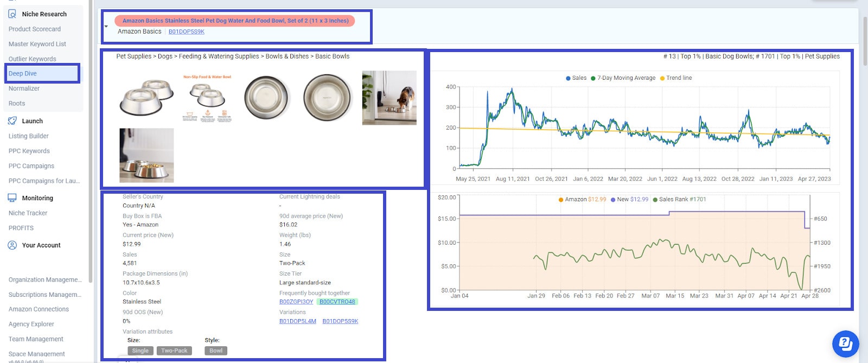
Task: Go to Amazon Connections
Action: [39, 309]
